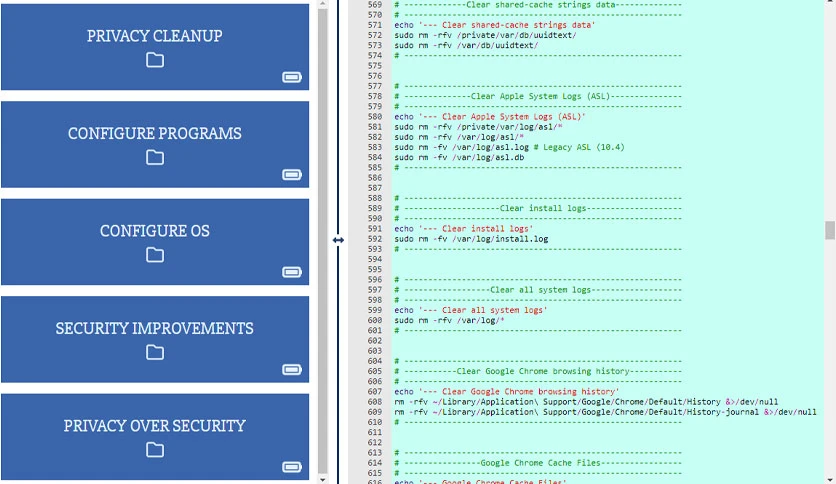Image resolution: width=836 pixels, height=484 pixels.
Task: Select the CONFIGURE PROGRAMS card title
Action: [155, 133]
